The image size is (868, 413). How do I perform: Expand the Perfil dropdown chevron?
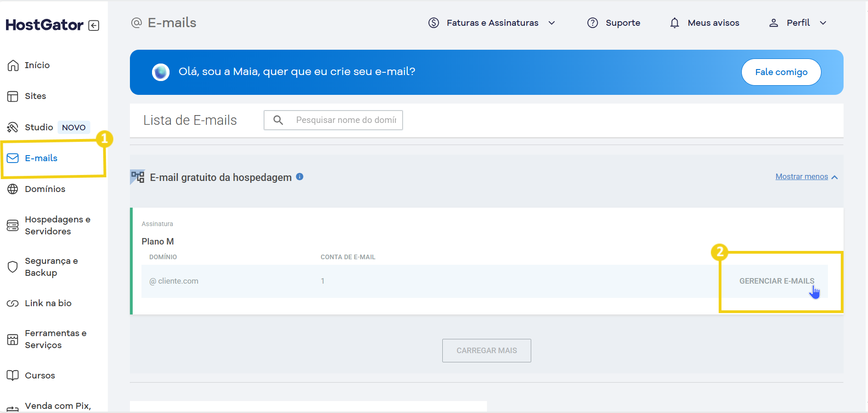click(823, 23)
